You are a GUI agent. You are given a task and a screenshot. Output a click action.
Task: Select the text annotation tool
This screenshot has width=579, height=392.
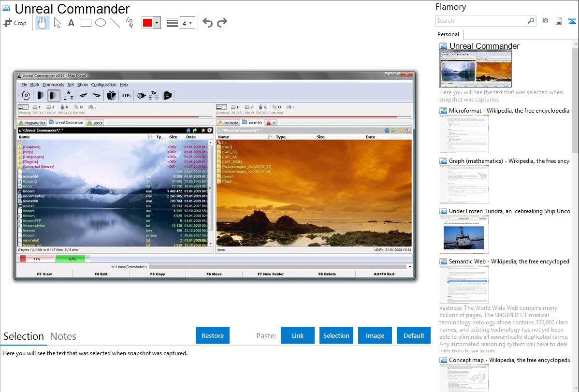coord(71,23)
